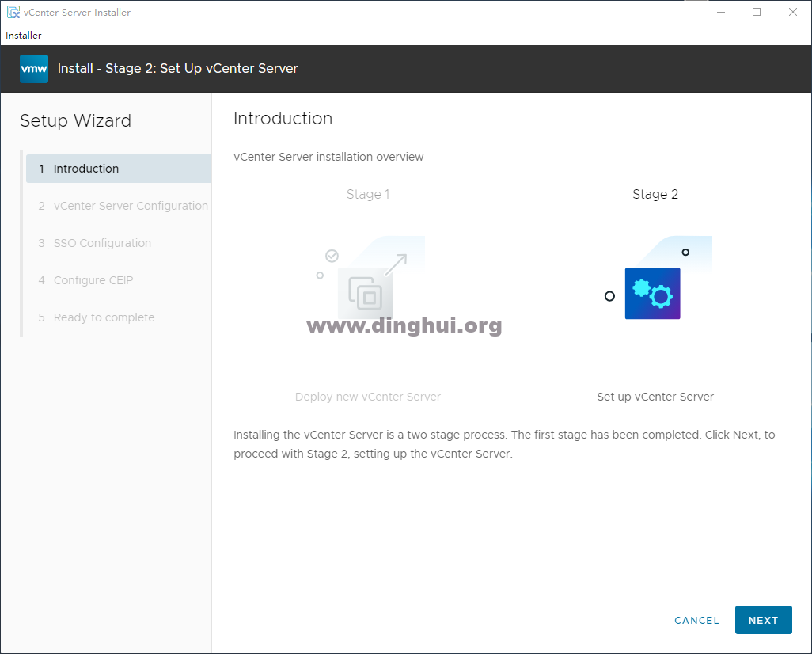Click the two stage process description paragraph
Image resolution: width=812 pixels, height=654 pixels.
(504, 444)
